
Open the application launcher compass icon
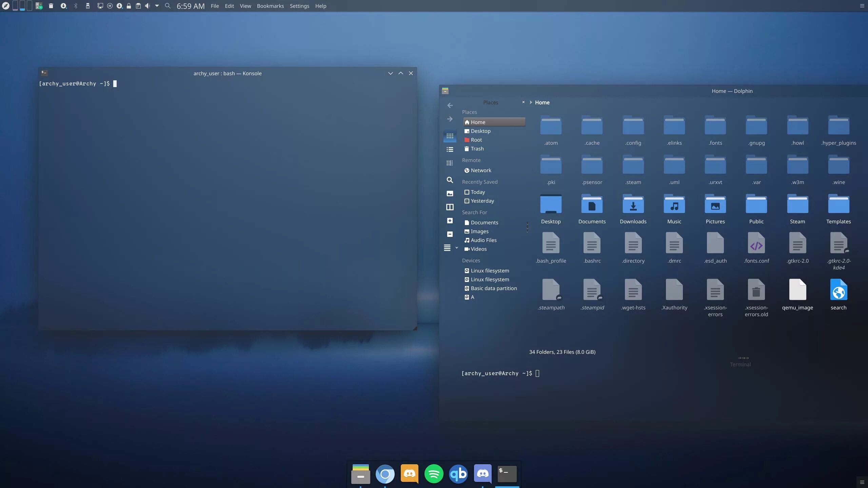[x=6, y=6]
